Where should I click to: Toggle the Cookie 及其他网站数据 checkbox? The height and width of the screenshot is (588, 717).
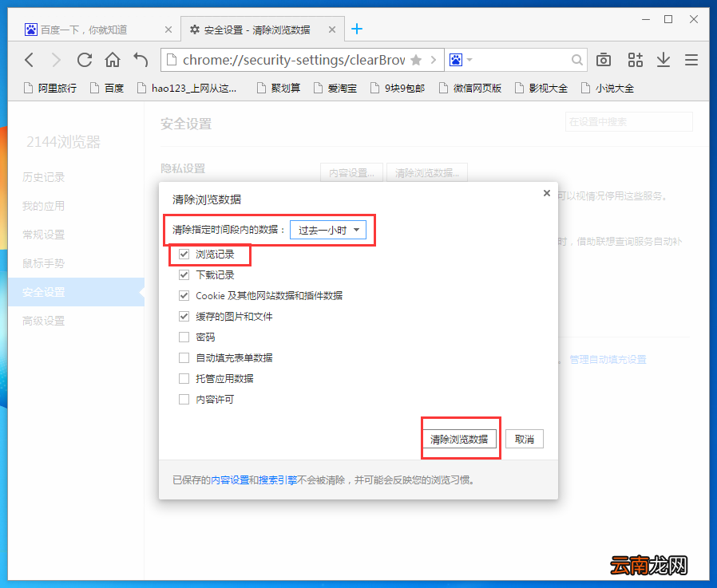184,296
